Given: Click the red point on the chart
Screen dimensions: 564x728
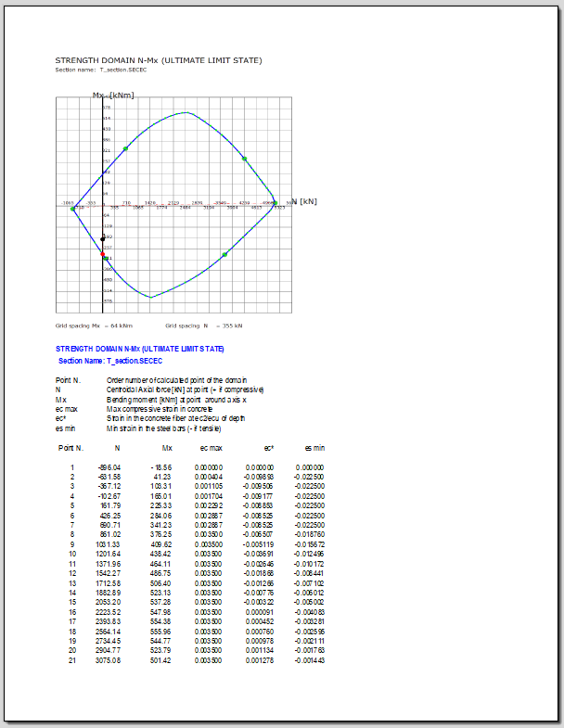Looking at the screenshot, I should [x=103, y=254].
